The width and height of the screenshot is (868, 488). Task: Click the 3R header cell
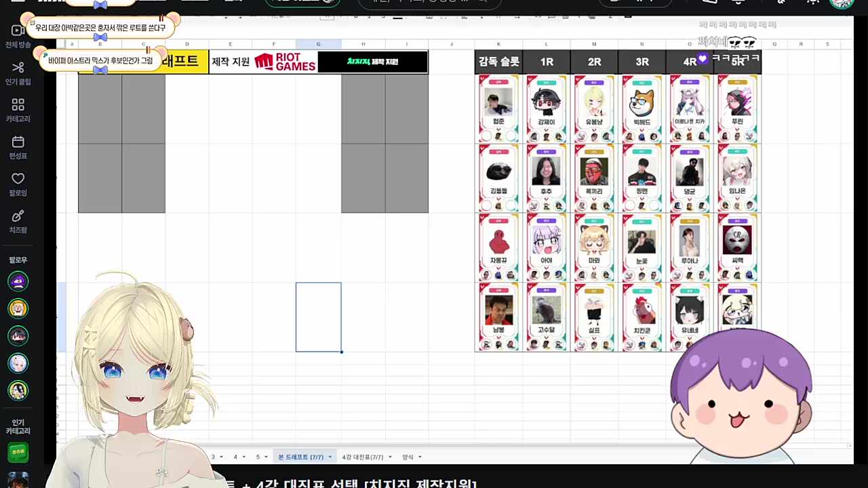[642, 62]
